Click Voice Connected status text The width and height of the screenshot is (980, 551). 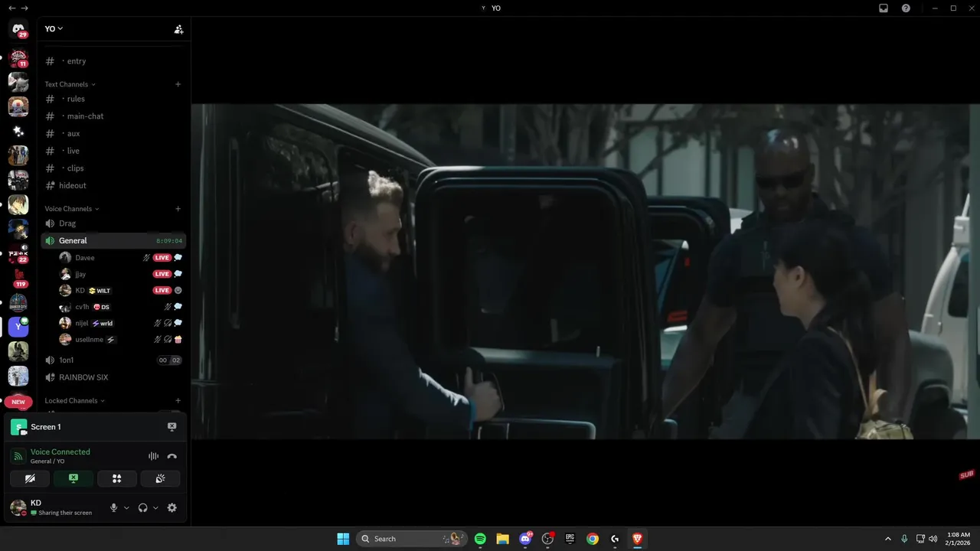[60, 452]
